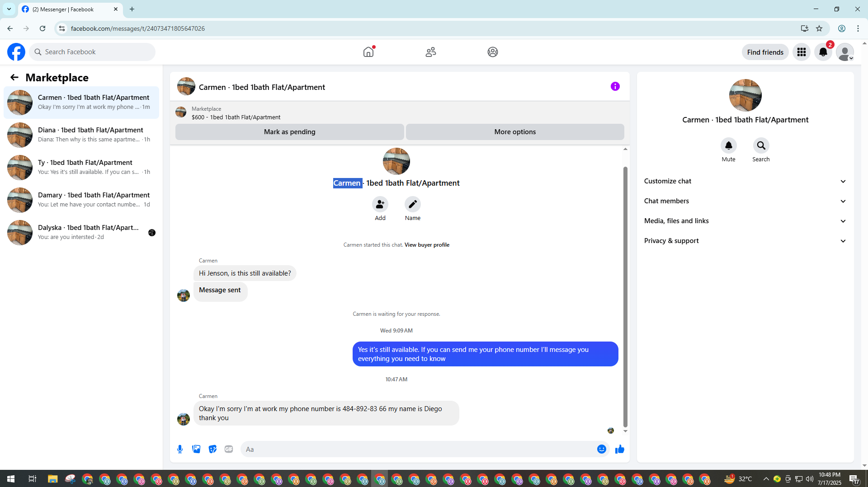Click the message input box Aa
This screenshot has width=868, height=487.
418,449
